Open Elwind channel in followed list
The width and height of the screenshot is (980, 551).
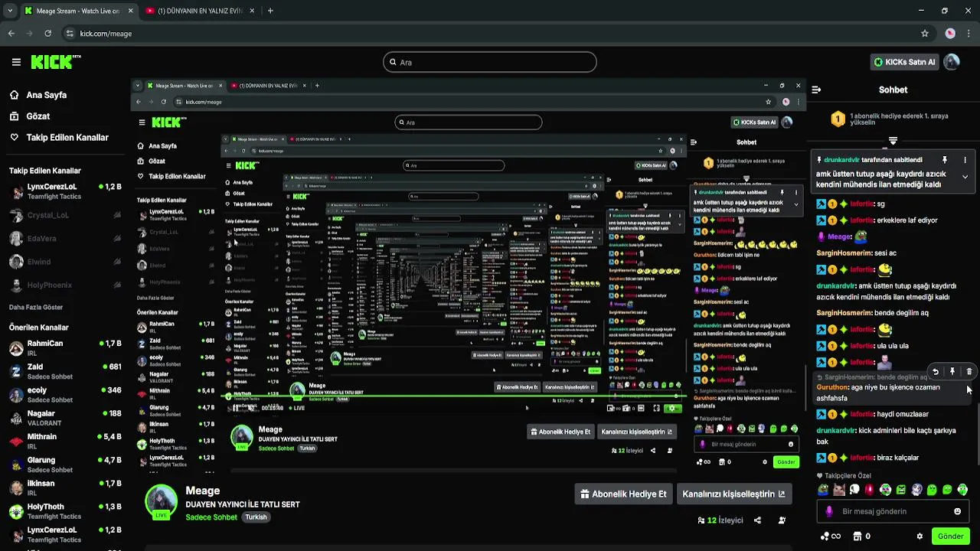65,262
